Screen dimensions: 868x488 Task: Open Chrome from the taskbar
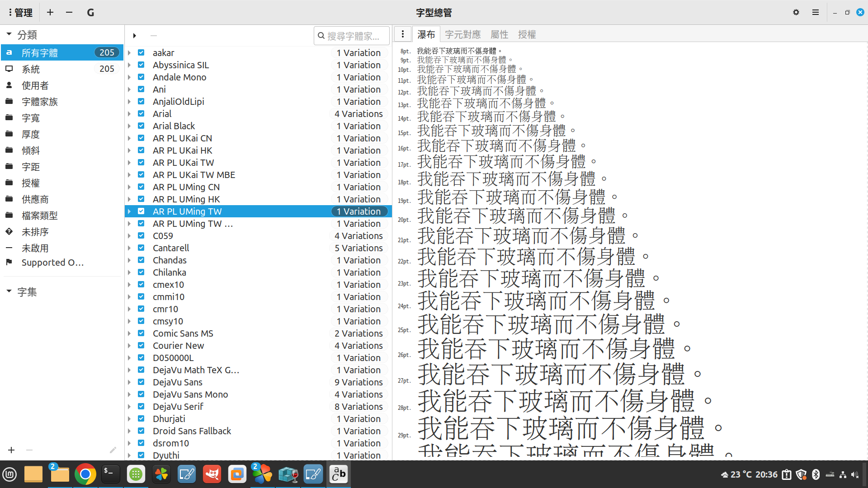pyautogui.click(x=85, y=474)
